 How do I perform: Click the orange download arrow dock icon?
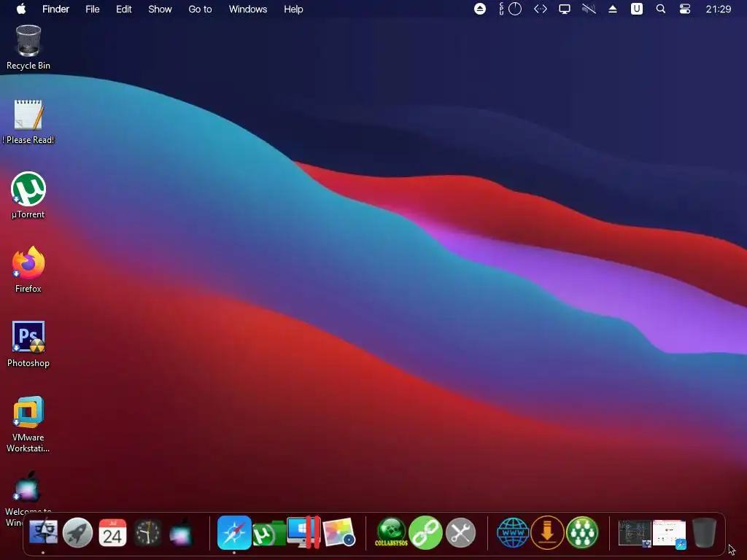547,532
